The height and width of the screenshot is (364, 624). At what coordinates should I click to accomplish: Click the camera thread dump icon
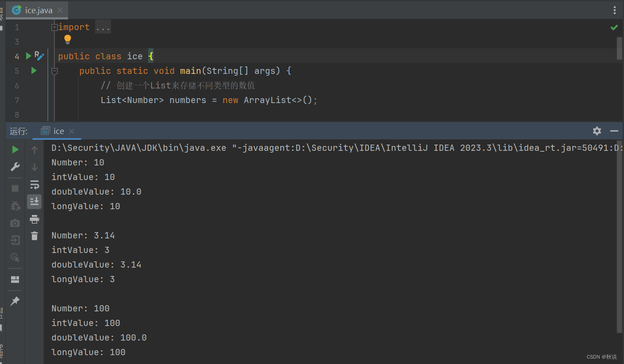[x=15, y=223]
